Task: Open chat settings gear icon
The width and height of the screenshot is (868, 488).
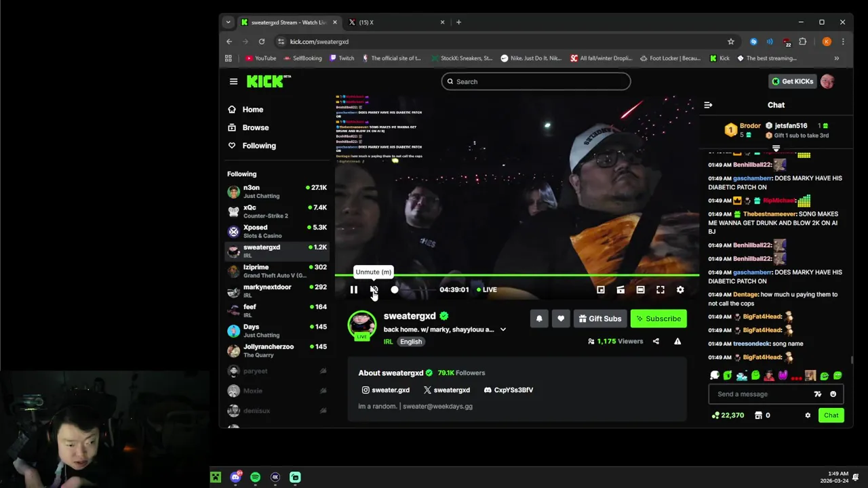Action: pos(808,415)
